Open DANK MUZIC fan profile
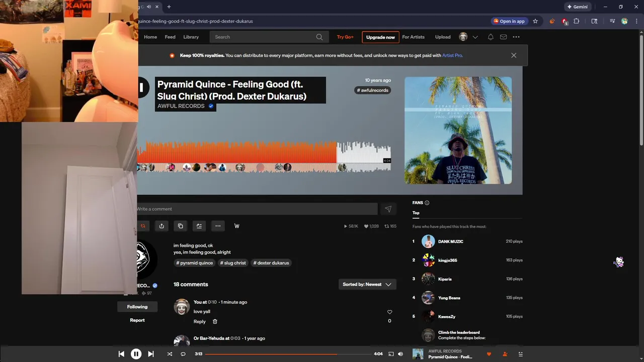644x362 pixels. click(451, 241)
